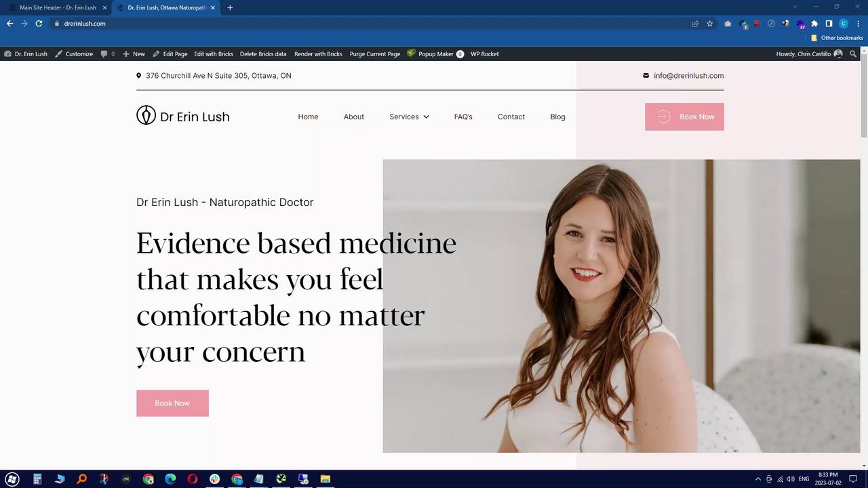Click the hero photo of Dr Erin Lush
This screenshot has width=868, height=488.
tap(621, 306)
